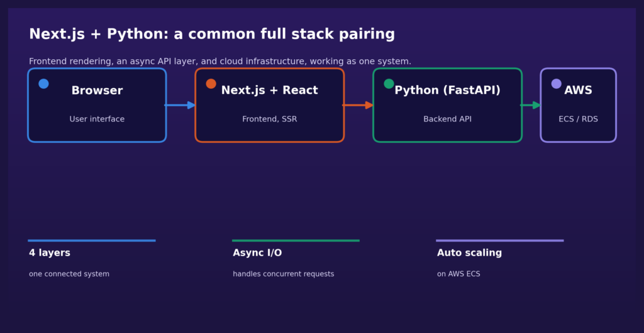Click the 'Frontend, SSR' caption
Image resolution: width=644 pixels, height=333 pixels.
point(269,119)
